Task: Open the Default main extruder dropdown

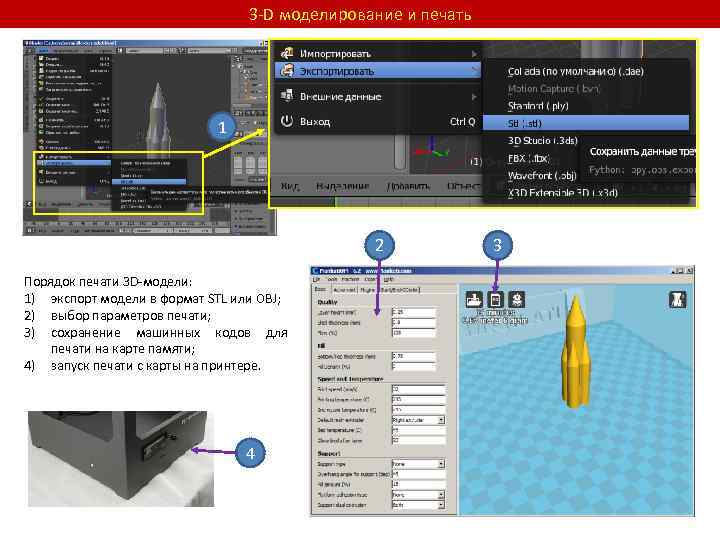Action: (418, 420)
